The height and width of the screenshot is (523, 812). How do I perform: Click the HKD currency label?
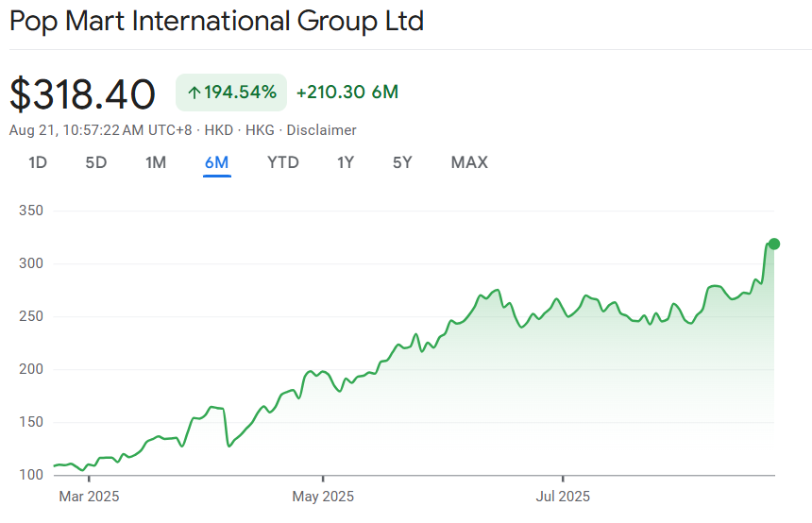click(219, 130)
